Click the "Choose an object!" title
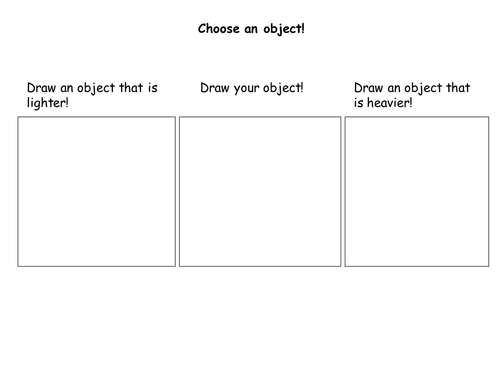This screenshot has width=500, height=375. click(251, 29)
